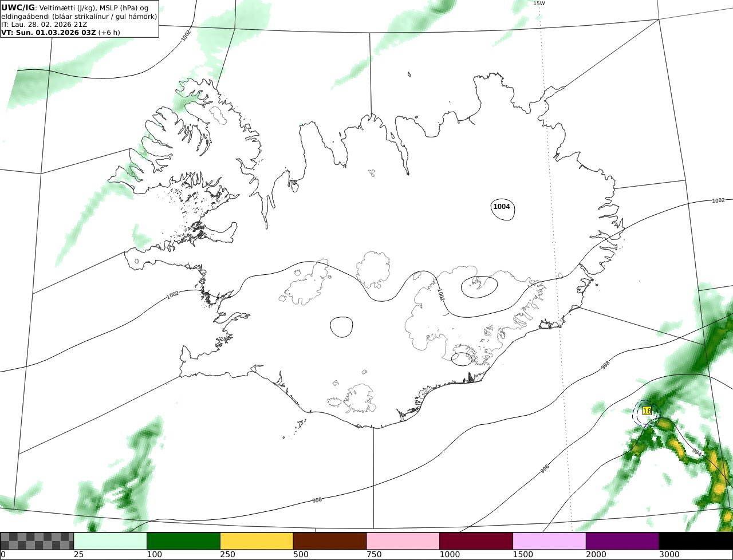Pick the purple 2000–3000 legend swatch
733x560 pixels.
[x=622, y=541]
